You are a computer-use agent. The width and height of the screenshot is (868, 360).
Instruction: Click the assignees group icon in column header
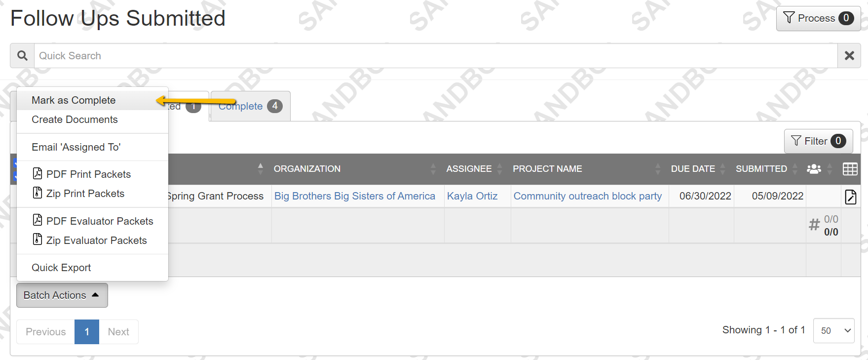[x=814, y=169]
